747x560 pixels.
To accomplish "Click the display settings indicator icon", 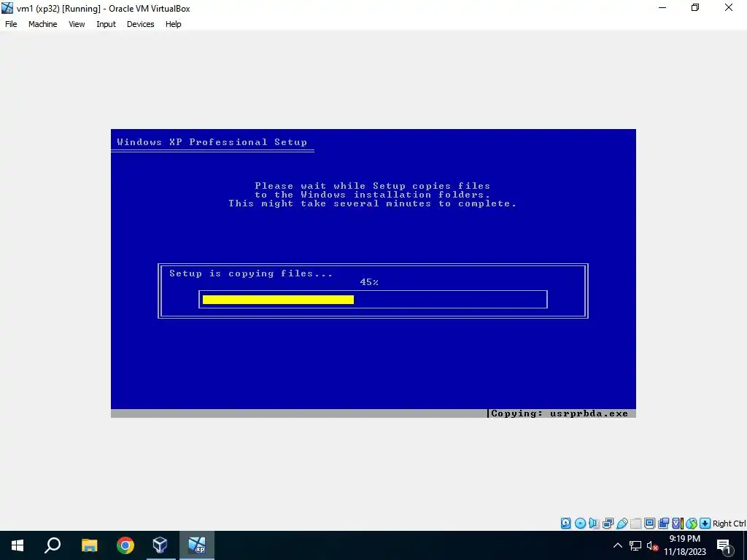I will 649,524.
